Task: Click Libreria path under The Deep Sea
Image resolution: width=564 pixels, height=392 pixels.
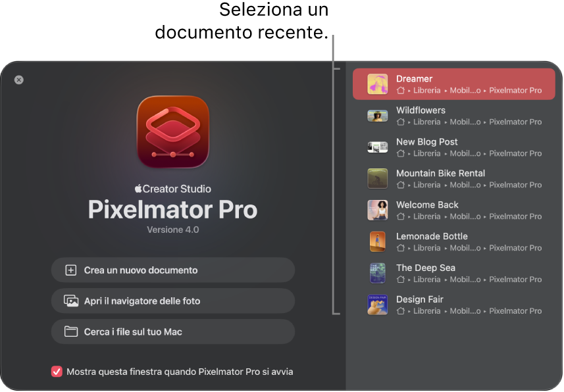Action: coord(427,280)
